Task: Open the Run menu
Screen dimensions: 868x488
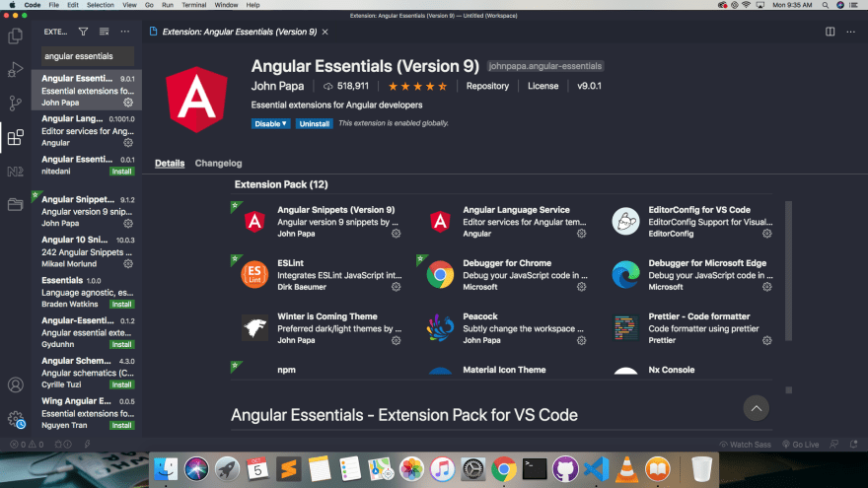Action: coord(167,5)
